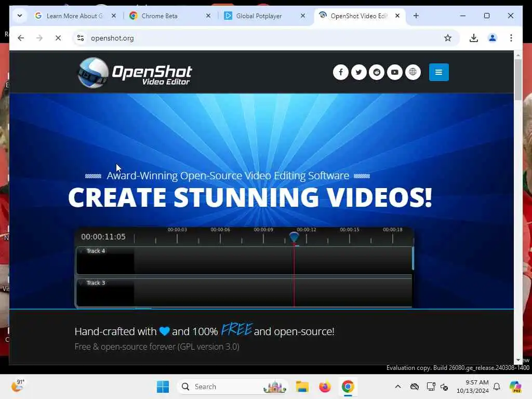Open OpenShot YouTube icon
Screen dimensions: 532x399
[395, 72]
